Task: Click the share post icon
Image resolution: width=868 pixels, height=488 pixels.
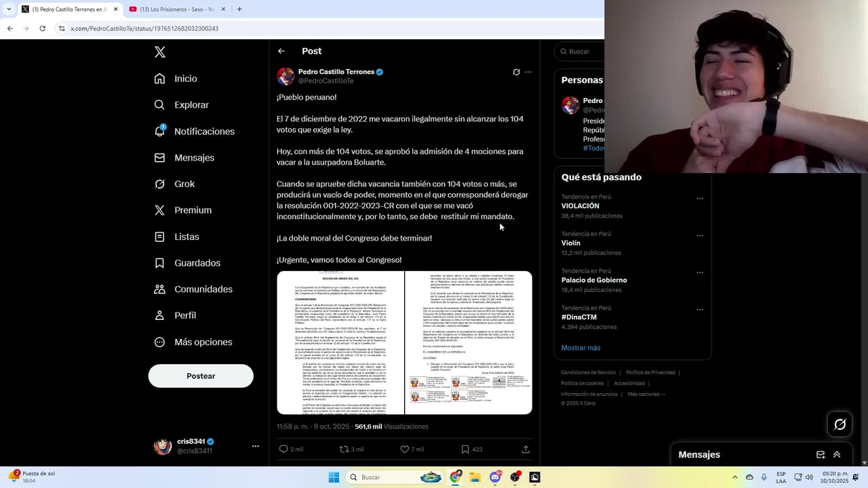Action: 526,449
